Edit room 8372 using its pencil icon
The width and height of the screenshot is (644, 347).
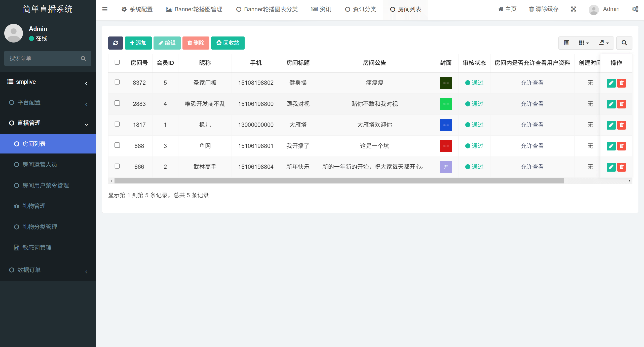pos(612,83)
